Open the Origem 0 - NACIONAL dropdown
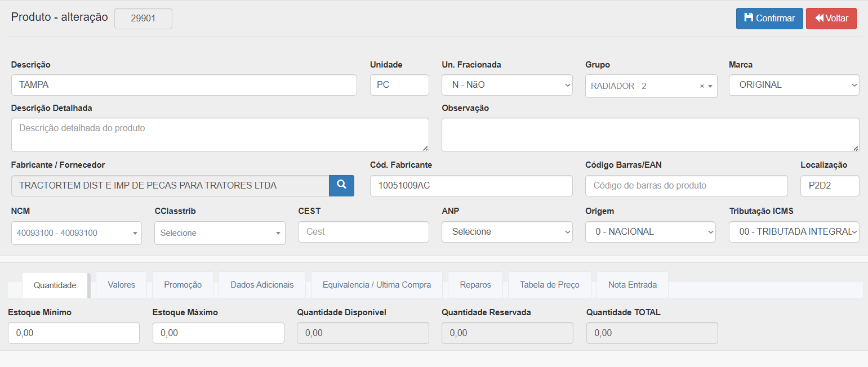Viewport: 868px width, 367px height. tap(651, 232)
